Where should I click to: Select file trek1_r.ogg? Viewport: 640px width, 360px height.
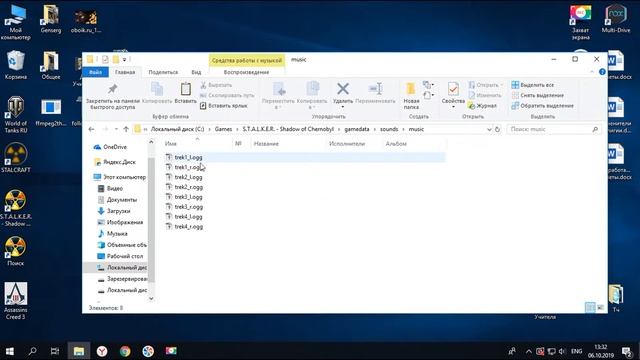click(x=189, y=167)
